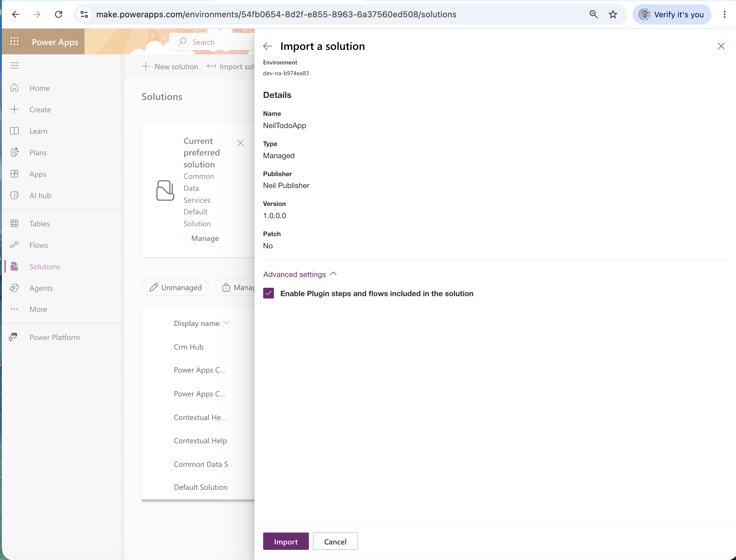
Task: Click the Tables grid icon
Action: (x=14, y=223)
